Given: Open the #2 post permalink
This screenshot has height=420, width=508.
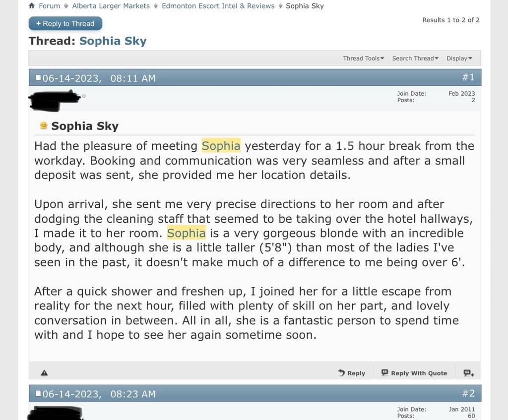Looking at the screenshot, I should 468,393.
